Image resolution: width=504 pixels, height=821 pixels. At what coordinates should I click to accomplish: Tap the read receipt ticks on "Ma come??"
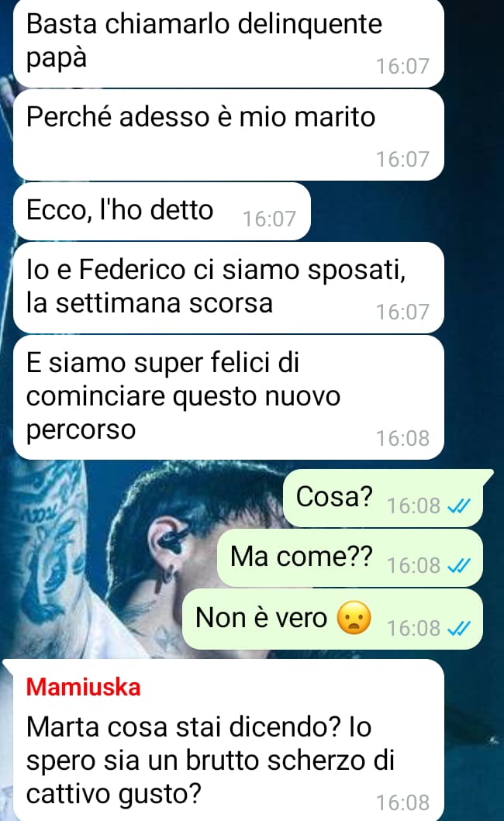[459, 565]
